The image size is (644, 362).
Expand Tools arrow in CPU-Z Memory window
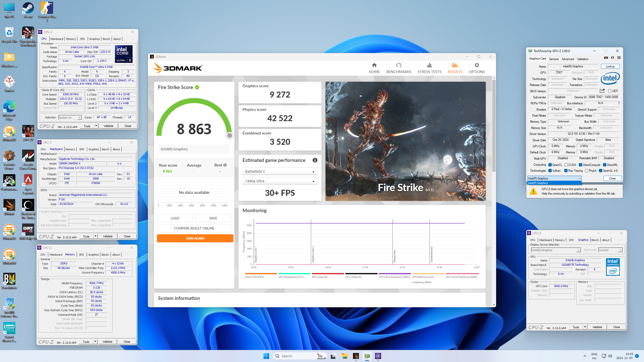(95, 342)
